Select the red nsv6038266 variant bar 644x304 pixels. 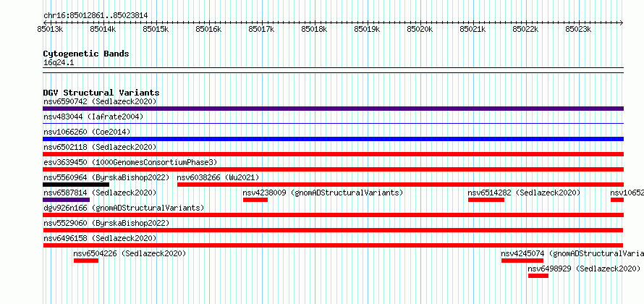(400, 185)
